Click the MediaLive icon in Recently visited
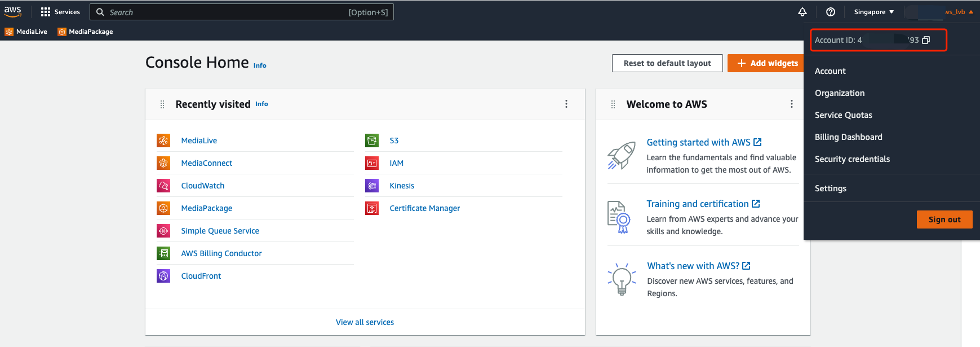This screenshot has height=347, width=980. [x=163, y=140]
